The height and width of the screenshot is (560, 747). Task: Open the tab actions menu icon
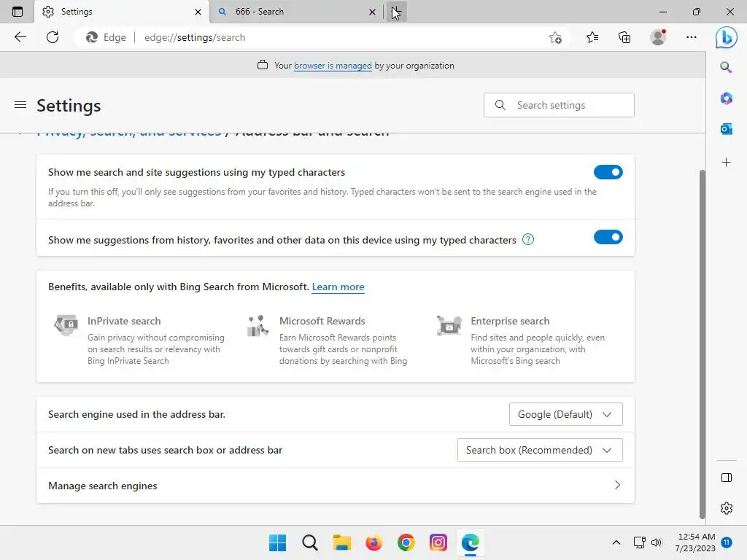[x=18, y=12]
